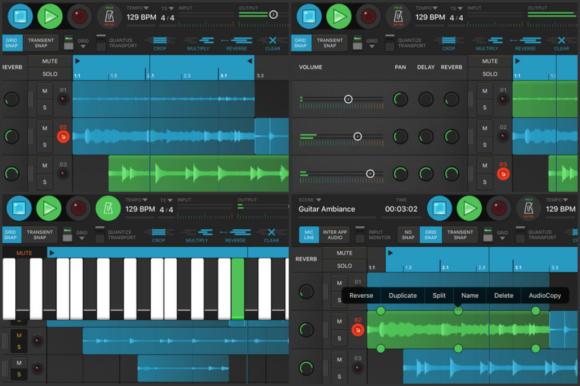Click the loop end marker triangle in top-left screenshot
Image resolution: width=580 pixels, height=386 pixels.
(250, 61)
